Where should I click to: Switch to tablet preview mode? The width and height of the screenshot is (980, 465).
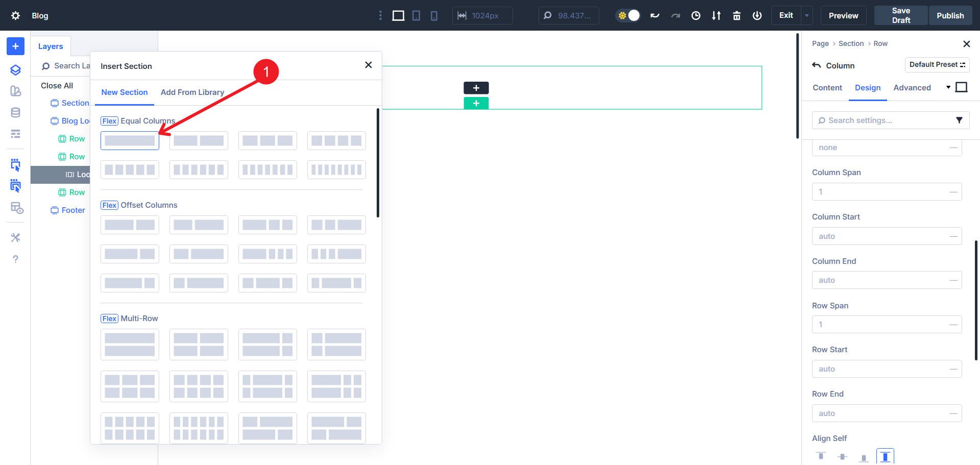(416, 15)
